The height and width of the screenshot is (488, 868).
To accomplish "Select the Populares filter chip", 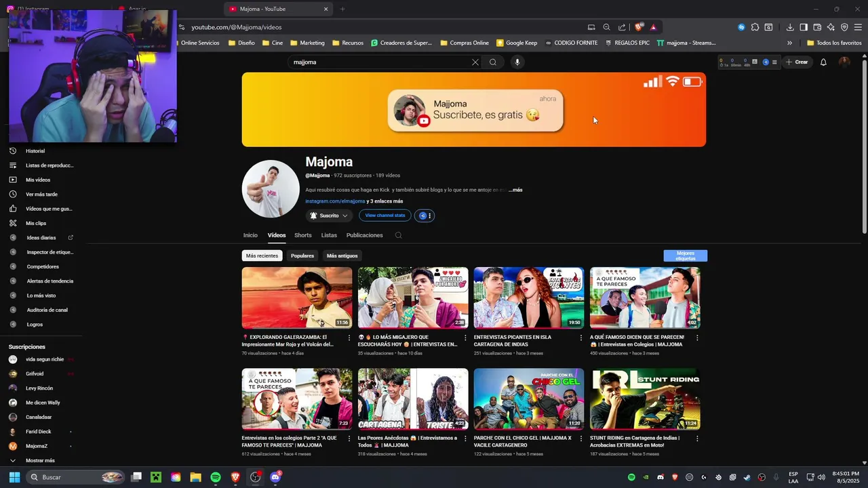I will pos(302,256).
